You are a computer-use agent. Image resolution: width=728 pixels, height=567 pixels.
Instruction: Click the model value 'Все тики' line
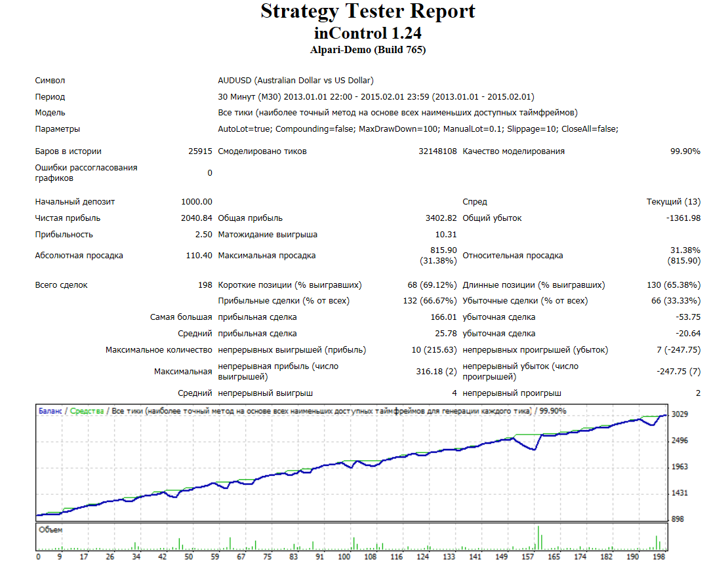coord(398,113)
